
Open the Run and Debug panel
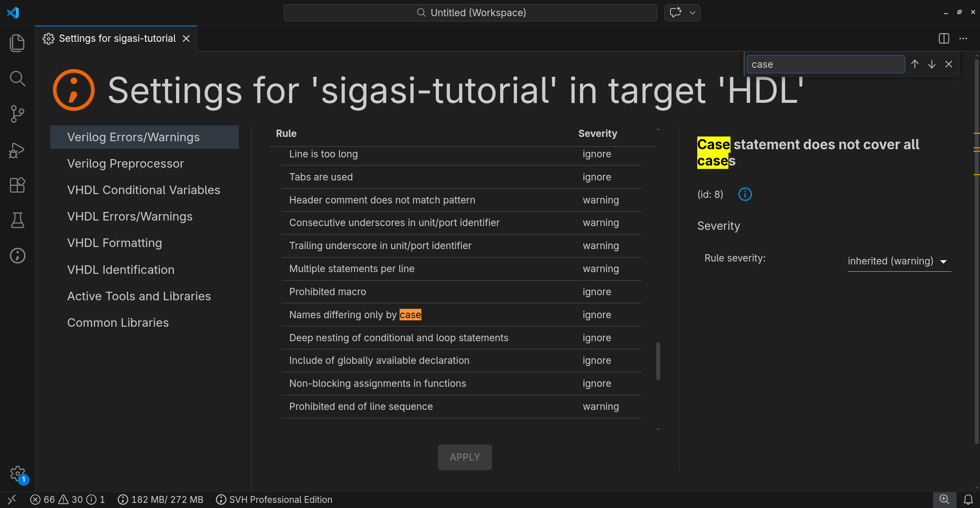click(17, 150)
